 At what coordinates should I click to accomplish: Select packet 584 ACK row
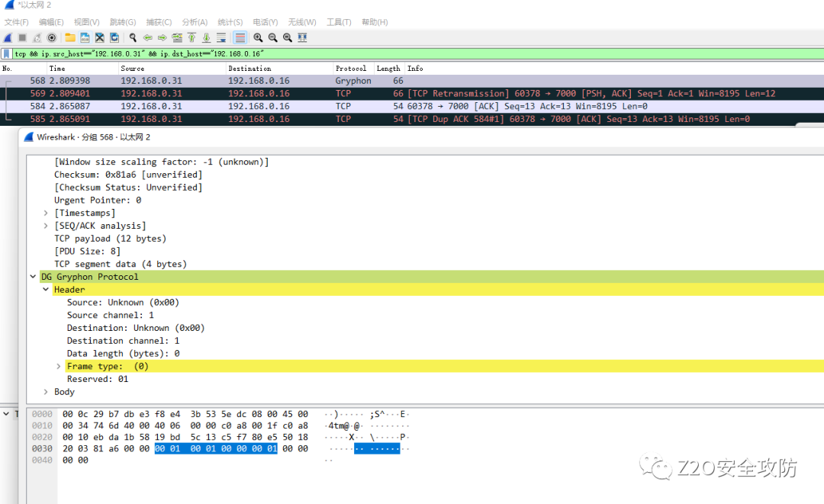click(x=412, y=106)
